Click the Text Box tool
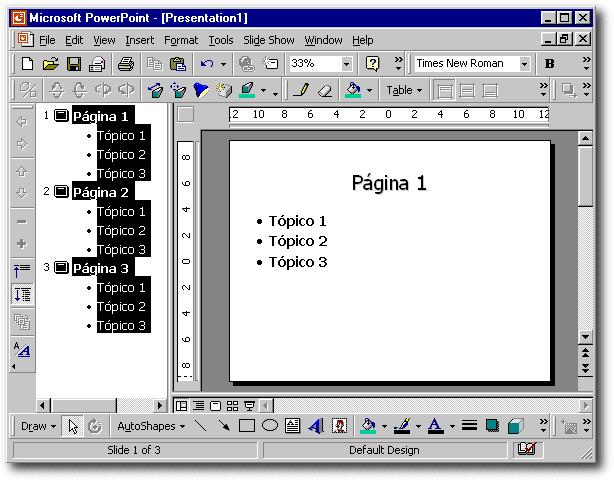Viewport: 614px width, 482px height. click(x=293, y=426)
